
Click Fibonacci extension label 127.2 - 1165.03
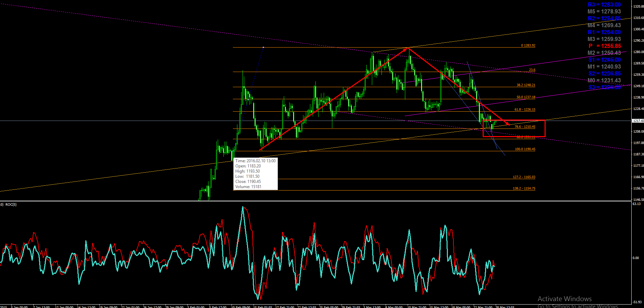[x=524, y=177]
